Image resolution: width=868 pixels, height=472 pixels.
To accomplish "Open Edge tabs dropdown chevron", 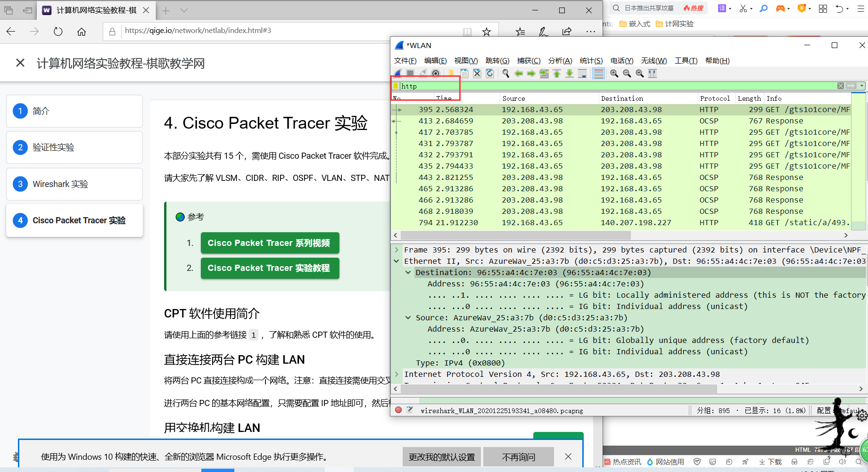I will pyautogui.click(x=184, y=10).
